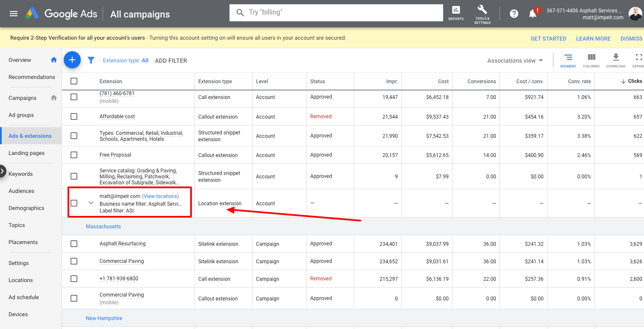Open Demographics in the sidebar

tap(26, 208)
